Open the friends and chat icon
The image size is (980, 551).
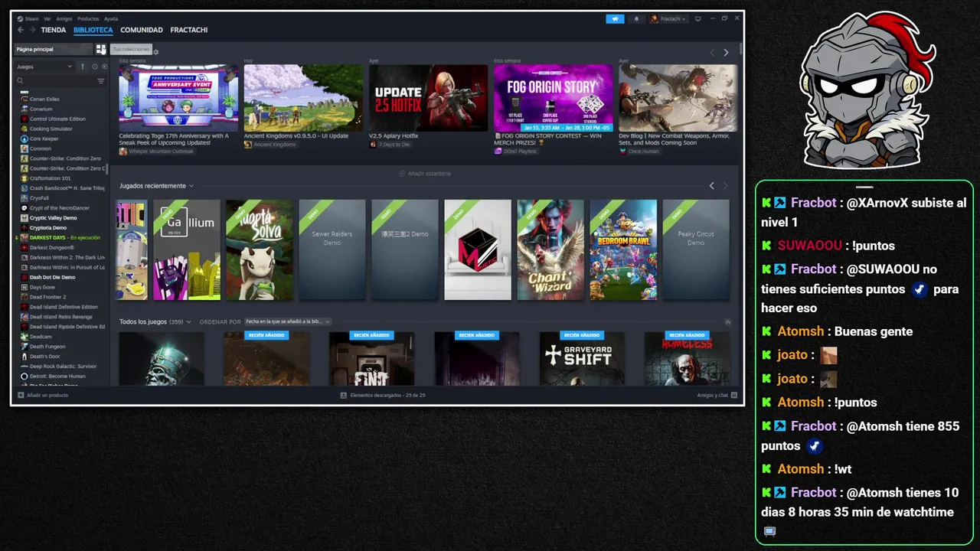click(x=733, y=395)
